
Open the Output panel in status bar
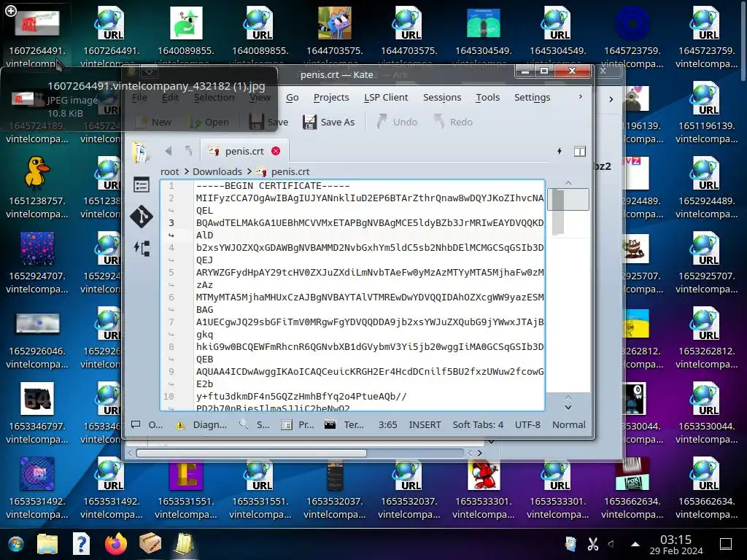(x=147, y=425)
